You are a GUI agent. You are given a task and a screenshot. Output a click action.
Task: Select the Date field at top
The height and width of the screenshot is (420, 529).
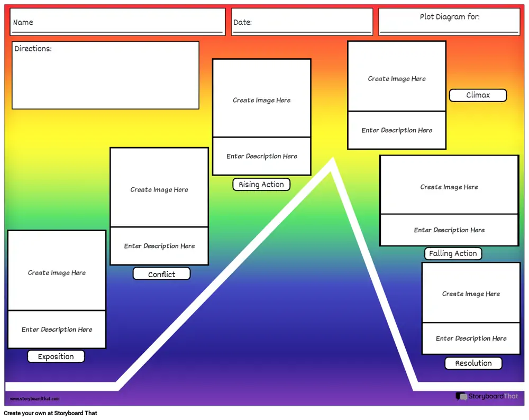[302, 22]
